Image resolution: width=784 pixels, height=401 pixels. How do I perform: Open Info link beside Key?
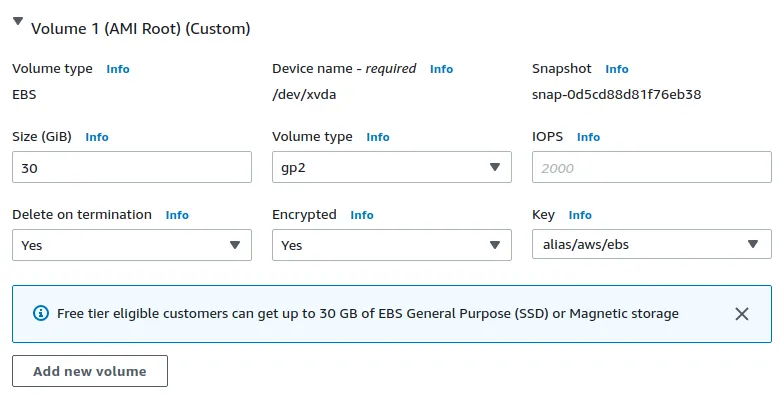[580, 215]
